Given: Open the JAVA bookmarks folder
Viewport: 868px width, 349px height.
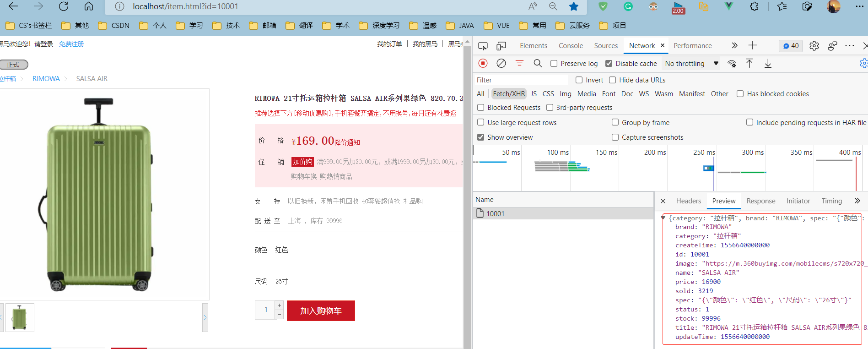Looking at the screenshot, I should [x=460, y=26].
